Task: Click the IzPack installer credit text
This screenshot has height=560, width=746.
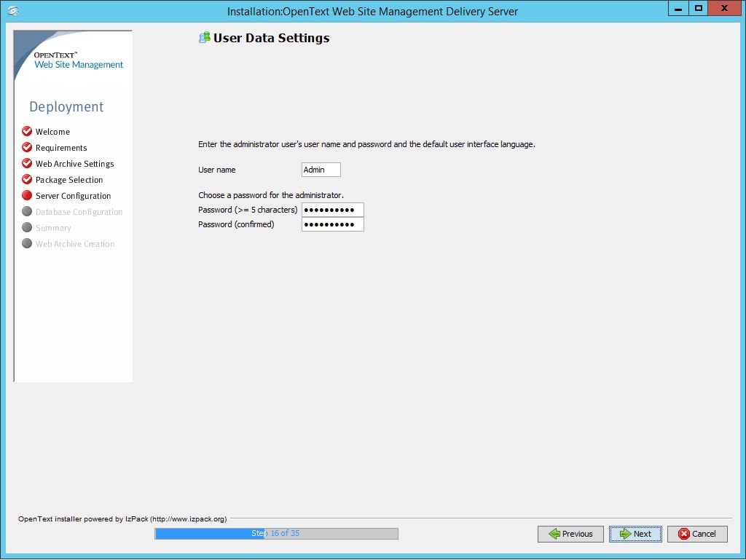Action: 122,518
